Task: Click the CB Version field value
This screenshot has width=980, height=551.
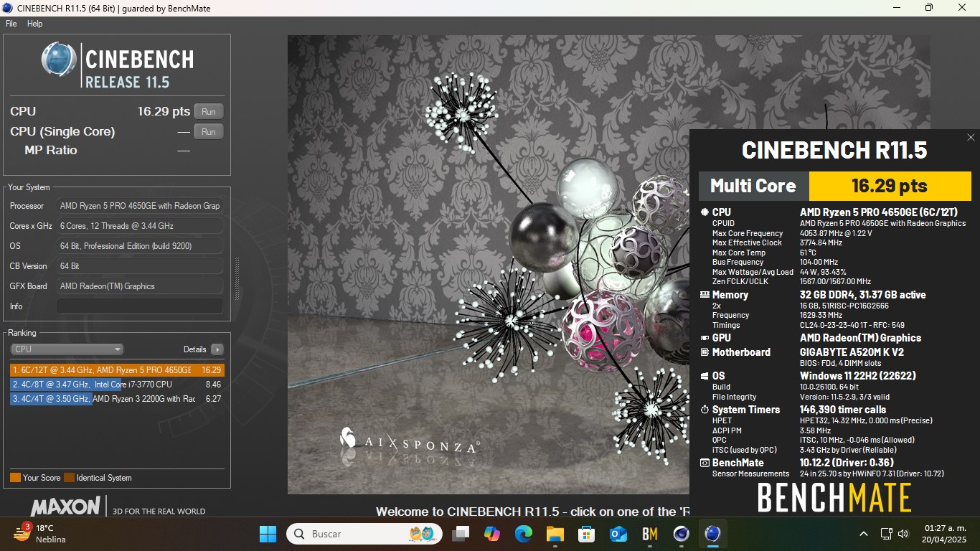Action: 140,266
